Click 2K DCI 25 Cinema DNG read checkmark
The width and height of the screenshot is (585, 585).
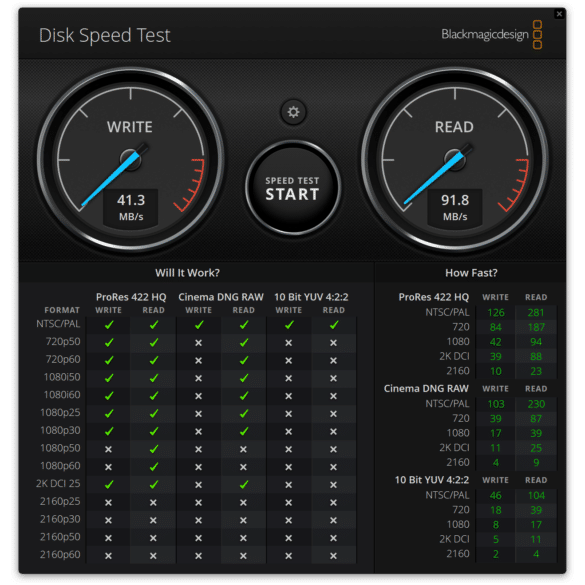pos(244,485)
